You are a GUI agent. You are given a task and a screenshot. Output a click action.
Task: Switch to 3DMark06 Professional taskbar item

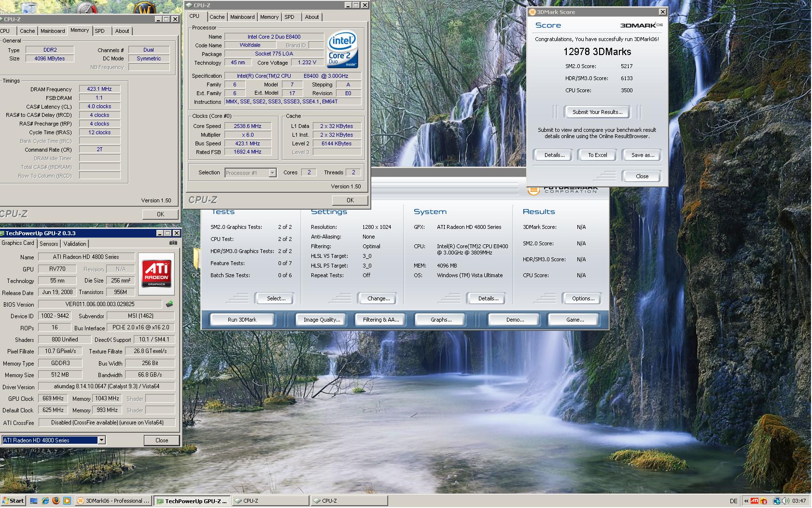tap(113, 501)
